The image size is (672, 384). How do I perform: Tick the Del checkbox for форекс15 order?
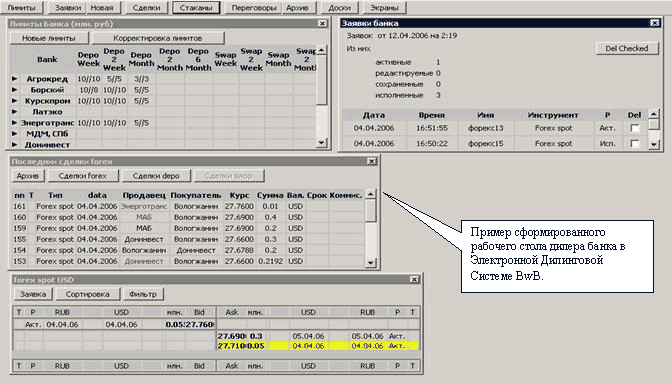[x=635, y=144]
